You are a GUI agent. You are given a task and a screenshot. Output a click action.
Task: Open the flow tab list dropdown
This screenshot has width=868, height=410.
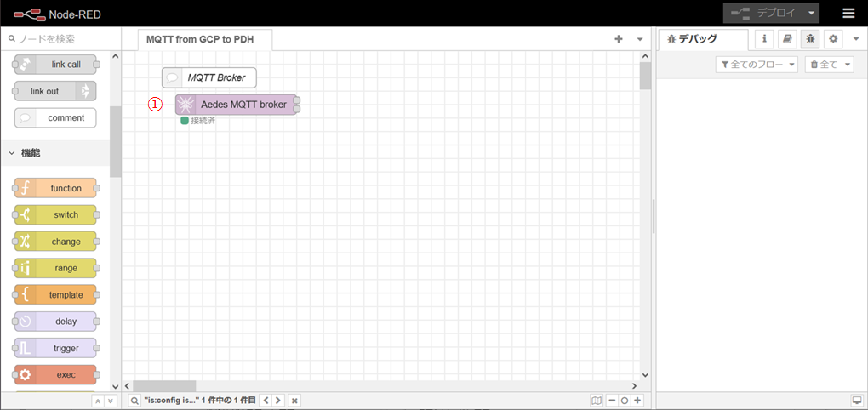click(640, 39)
